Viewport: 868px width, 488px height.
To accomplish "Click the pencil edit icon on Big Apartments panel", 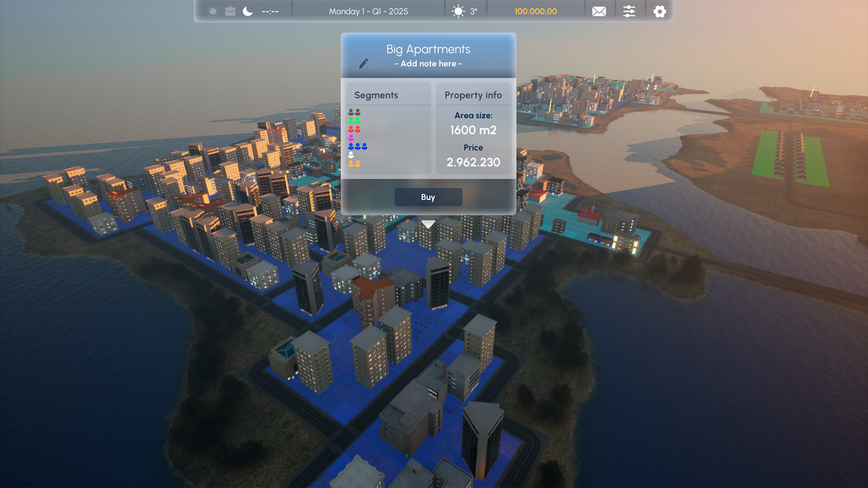I will click(364, 63).
